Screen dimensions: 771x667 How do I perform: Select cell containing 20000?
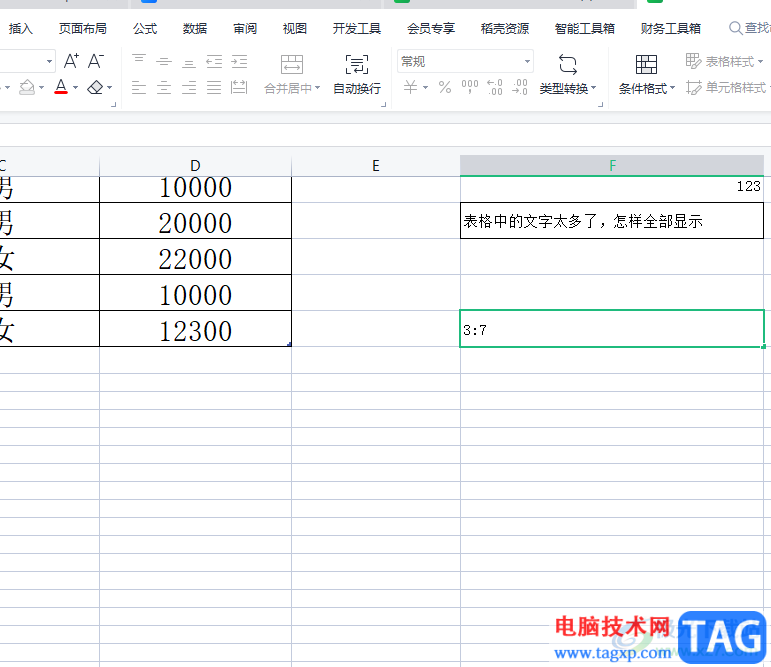pos(195,221)
